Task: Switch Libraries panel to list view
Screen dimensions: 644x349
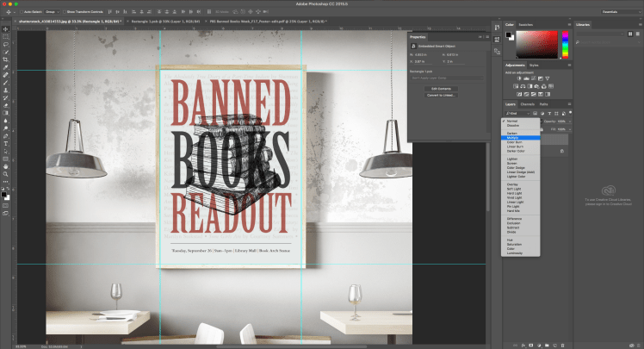Action: pos(638,34)
